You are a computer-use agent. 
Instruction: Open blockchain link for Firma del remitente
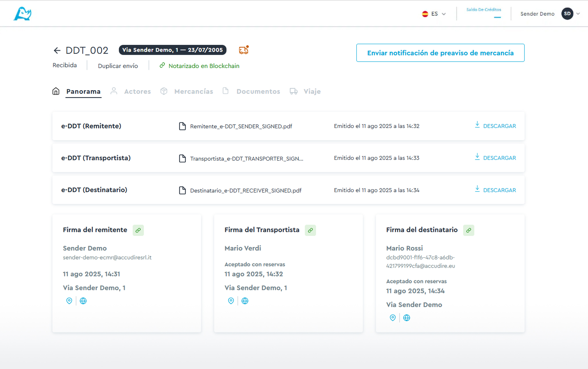pyautogui.click(x=138, y=230)
